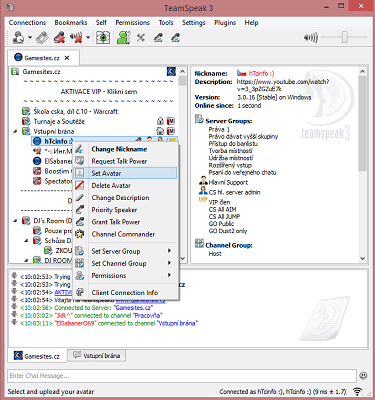The width and height of the screenshot is (375, 400).
Task: Collapse the Vstupní brána channel
Action: 15,131
